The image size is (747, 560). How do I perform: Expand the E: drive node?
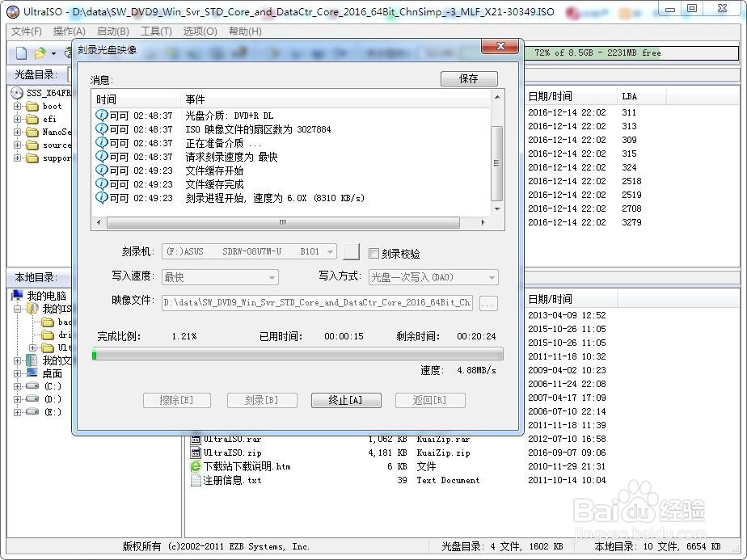[18, 412]
